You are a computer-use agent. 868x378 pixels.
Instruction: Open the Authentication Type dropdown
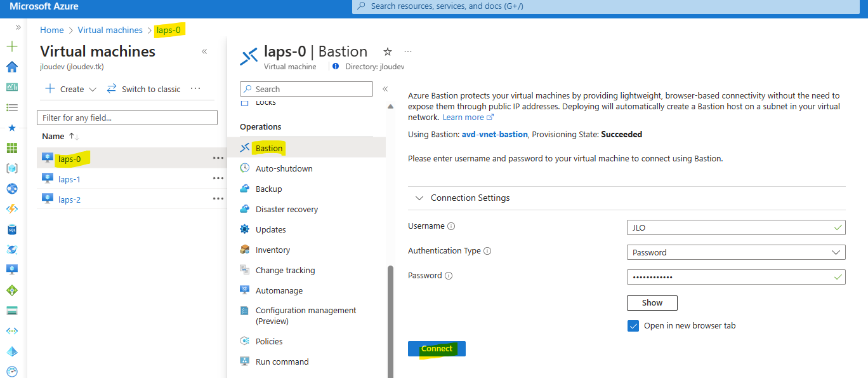[x=736, y=252]
